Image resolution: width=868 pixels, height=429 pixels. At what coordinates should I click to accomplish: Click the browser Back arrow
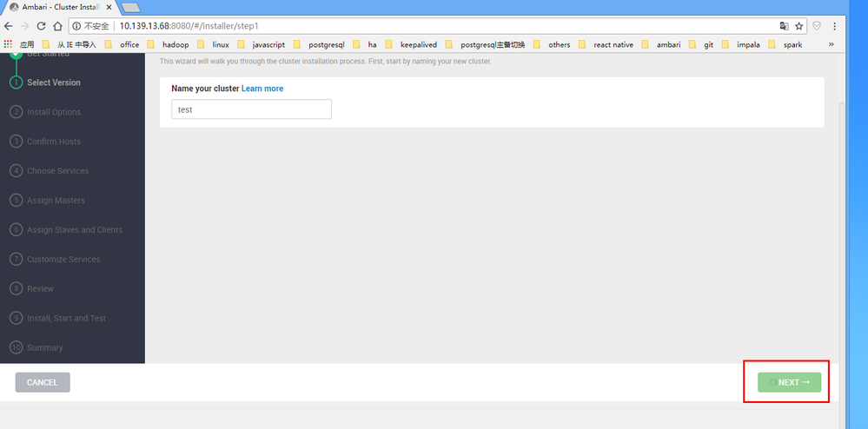(8, 26)
